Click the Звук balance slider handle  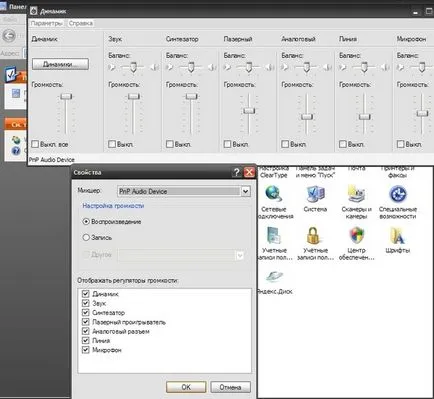pos(133,67)
